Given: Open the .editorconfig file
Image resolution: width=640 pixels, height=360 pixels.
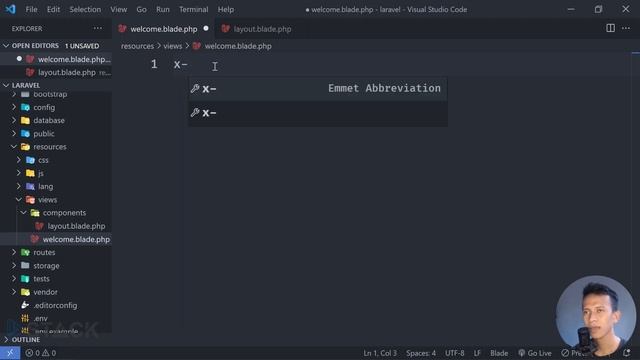Looking at the screenshot, I should 56,305.
